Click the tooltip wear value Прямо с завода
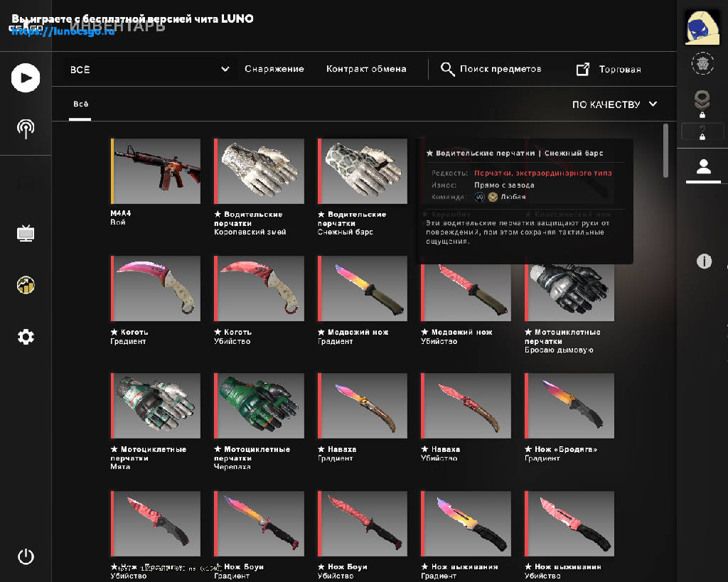 point(504,185)
